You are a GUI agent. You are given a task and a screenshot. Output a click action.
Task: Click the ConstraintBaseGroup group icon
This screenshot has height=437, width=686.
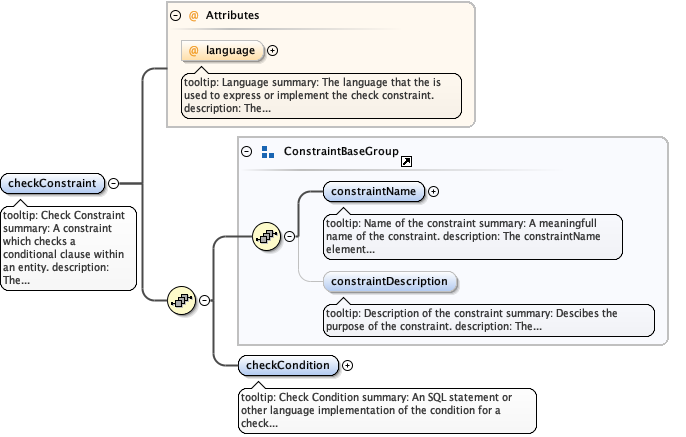267,152
